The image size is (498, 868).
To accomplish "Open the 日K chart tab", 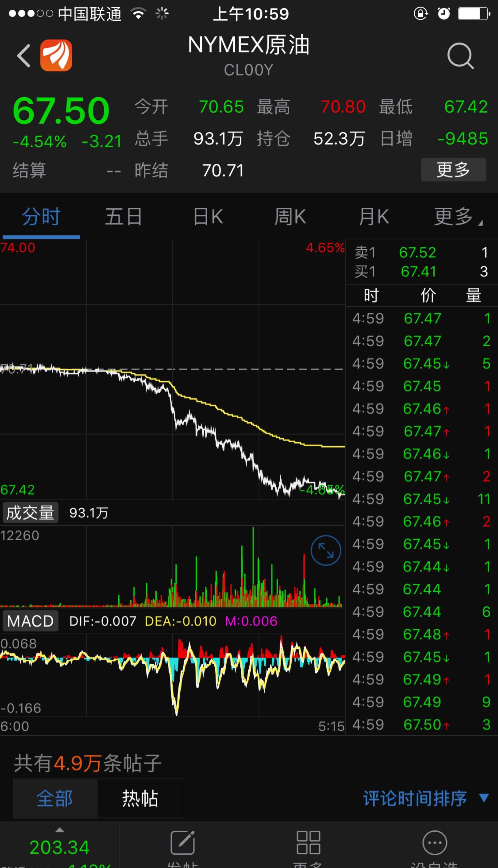I will point(208,217).
